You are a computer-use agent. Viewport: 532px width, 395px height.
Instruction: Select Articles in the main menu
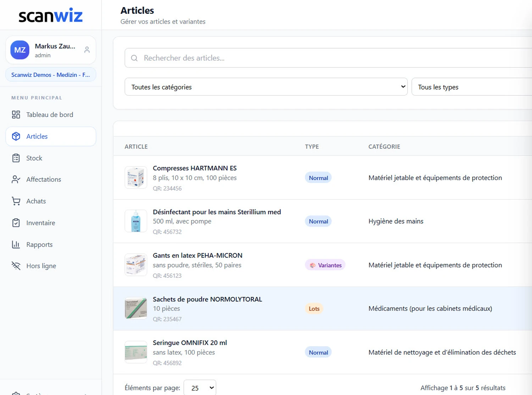click(51, 136)
